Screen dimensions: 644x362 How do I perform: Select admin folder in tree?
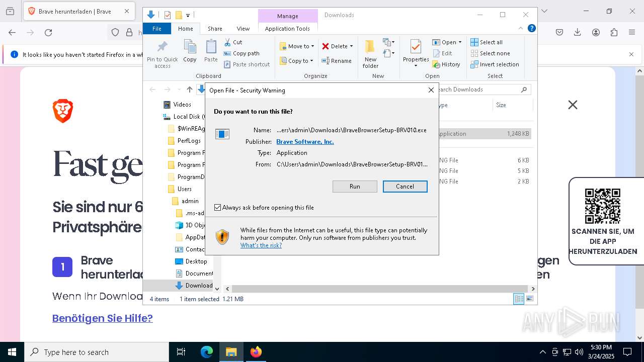pyautogui.click(x=190, y=201)
